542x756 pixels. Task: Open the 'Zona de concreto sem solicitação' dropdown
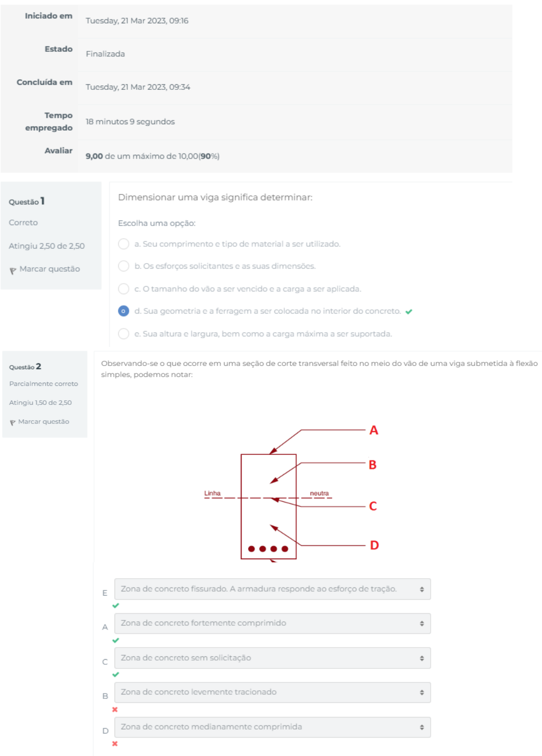pyautogui.click(x=272, y=658)
